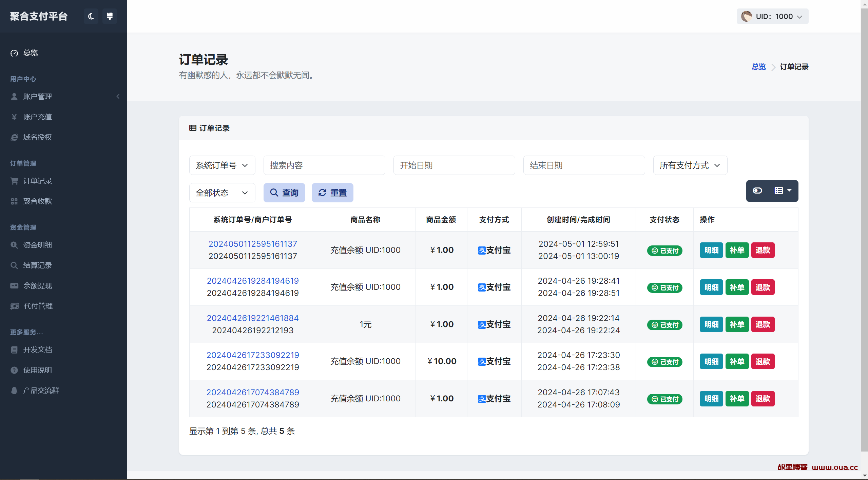The height and width of the screenshot is (480, 868).
Task: Open the UID: 1000 account dropdown
Action: coord(772,16)
